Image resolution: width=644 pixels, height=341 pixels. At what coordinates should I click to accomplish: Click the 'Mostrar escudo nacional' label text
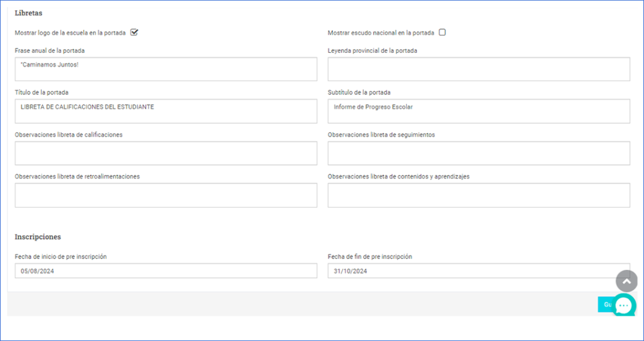382,33
